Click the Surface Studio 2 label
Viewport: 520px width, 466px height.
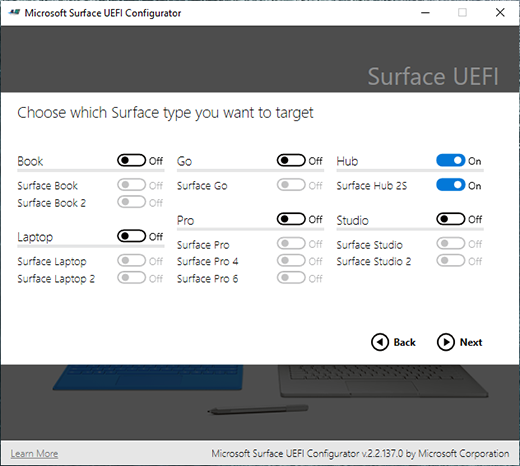tap(374, 261)
